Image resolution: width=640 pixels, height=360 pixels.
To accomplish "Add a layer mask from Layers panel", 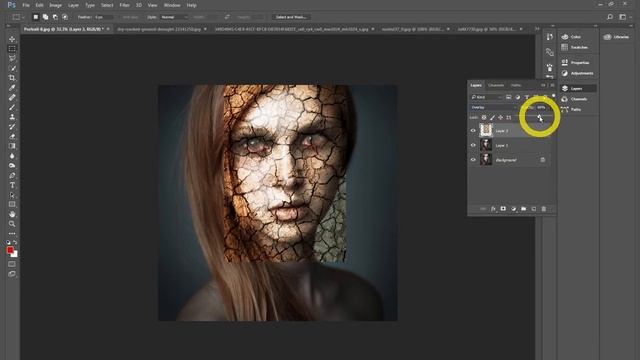I will pyautogui.click(x=503, y=209).
